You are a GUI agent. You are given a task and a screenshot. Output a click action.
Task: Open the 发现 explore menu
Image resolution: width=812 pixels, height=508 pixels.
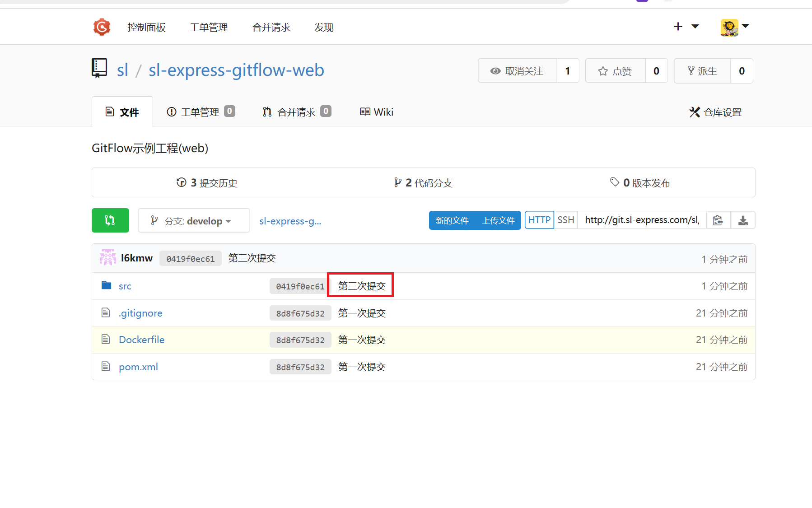324,28
